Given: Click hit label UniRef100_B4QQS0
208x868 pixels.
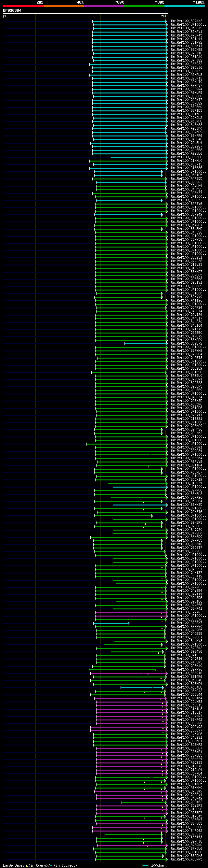Looking at the screenshot, I should tap(187, 530).
